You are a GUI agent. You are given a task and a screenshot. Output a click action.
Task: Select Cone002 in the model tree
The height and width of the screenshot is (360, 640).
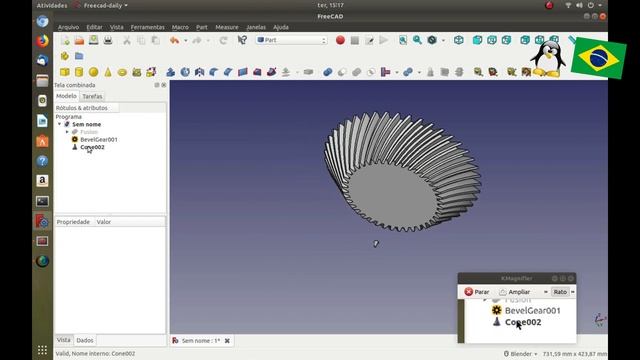coord(92,147)
